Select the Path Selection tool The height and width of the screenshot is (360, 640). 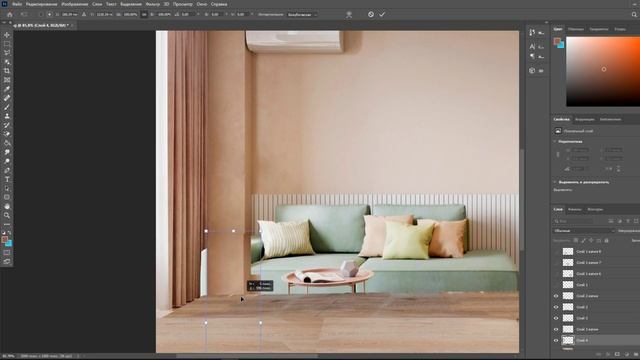7,188
